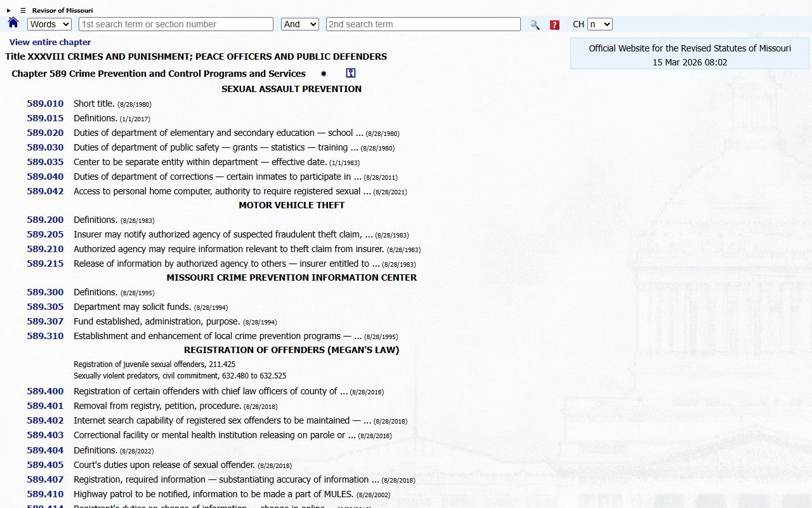
Task: Expand the top-left triangle arrow
Action: pos(9,10)
